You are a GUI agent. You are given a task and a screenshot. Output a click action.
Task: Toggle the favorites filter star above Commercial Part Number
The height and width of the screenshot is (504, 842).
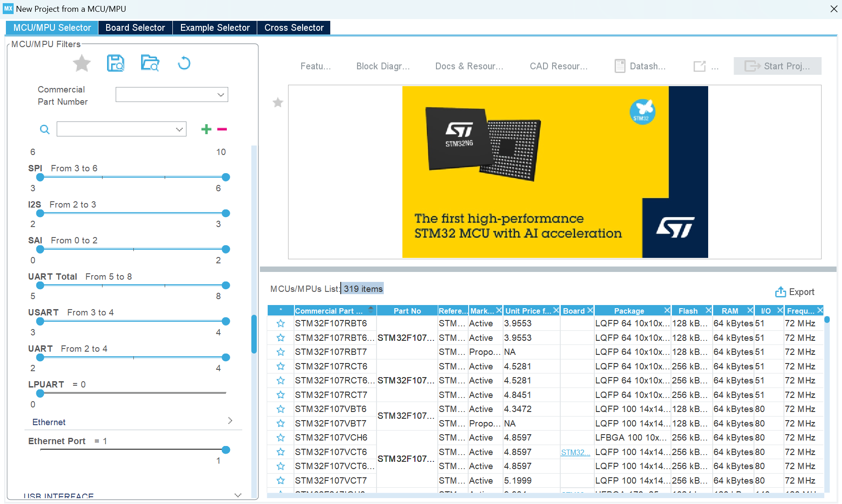82,63
